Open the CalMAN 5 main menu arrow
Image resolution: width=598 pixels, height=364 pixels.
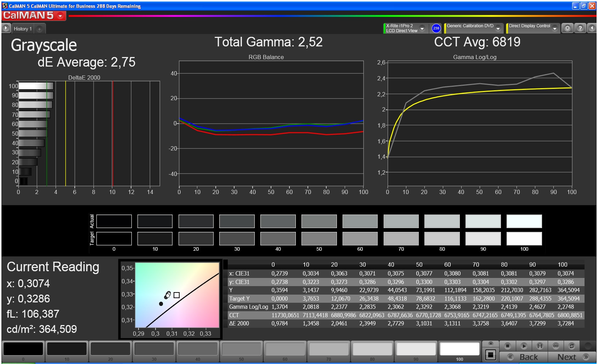tap(60, 16)
